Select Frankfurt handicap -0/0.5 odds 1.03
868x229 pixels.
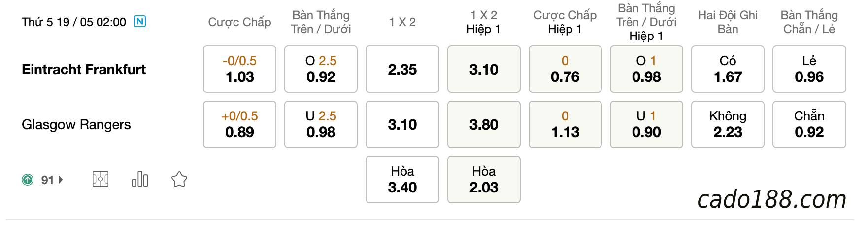point(239,69)
